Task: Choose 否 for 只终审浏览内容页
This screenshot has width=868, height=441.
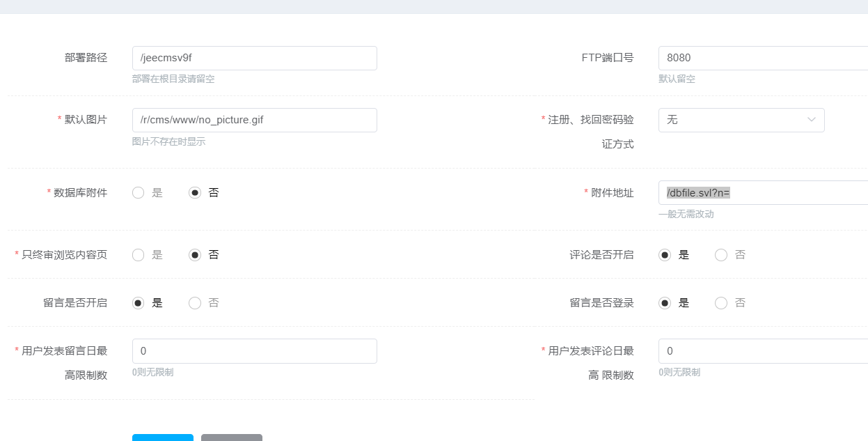Action: tap(195, 255)
